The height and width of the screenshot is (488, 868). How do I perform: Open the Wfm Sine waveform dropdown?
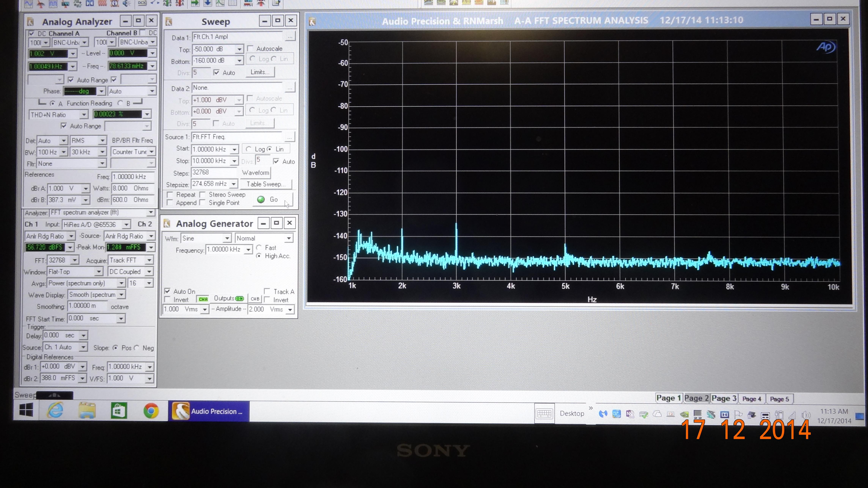coord(227,239)
